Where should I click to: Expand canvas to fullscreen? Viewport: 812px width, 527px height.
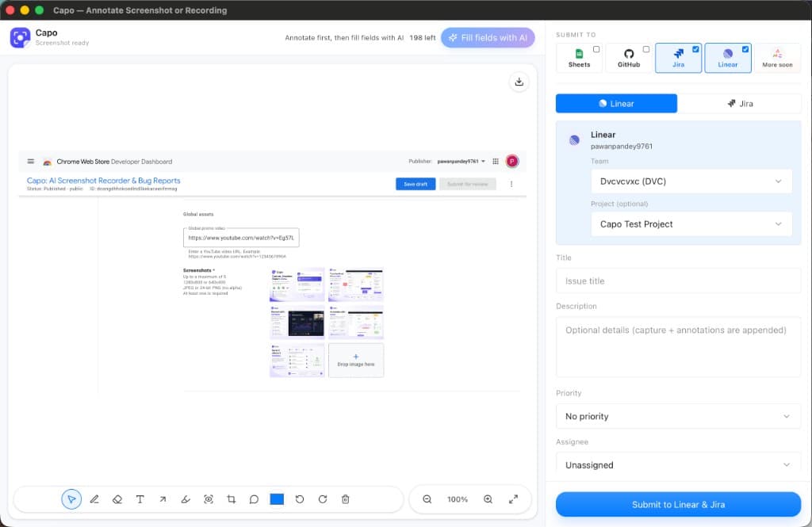tap(513, 499)
